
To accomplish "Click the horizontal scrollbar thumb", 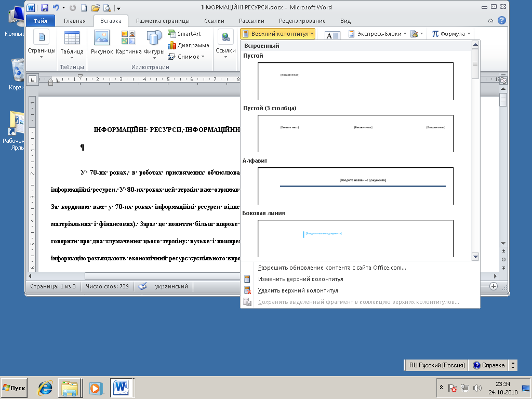I will 162,276.
